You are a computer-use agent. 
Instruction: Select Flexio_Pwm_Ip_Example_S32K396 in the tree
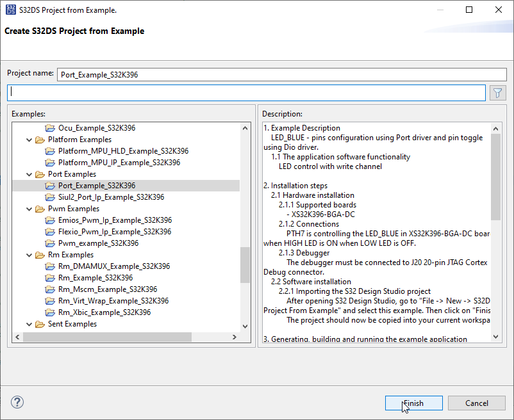115,232
